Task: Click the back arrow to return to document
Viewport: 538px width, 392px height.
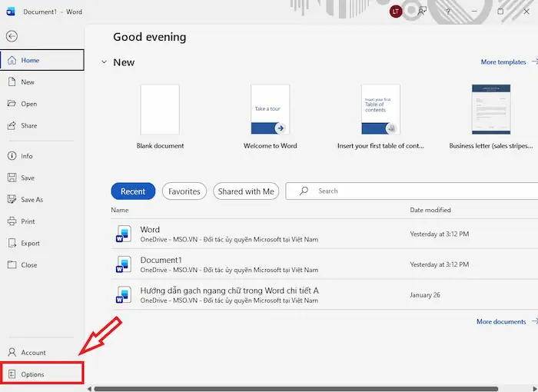Action: (x=12, y=36)
